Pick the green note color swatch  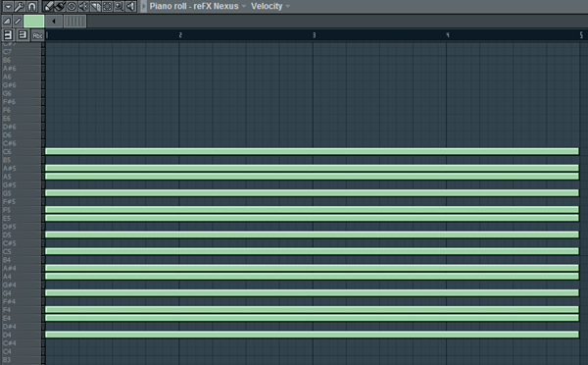[x=33, y=21]
